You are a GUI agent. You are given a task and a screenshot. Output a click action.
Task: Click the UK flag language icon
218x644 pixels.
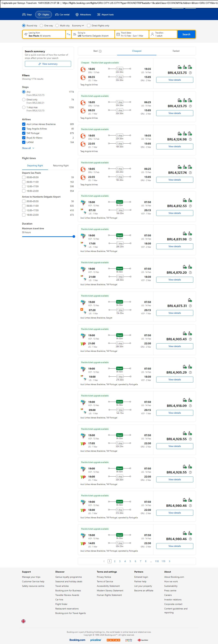pos(23,621)
